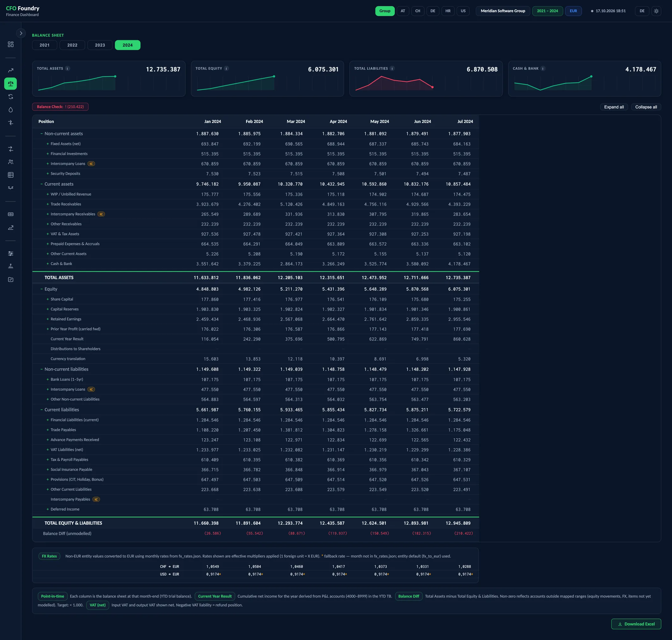
Task: Switch to the 2021 year tab
Action: click(x=45, y=45)
